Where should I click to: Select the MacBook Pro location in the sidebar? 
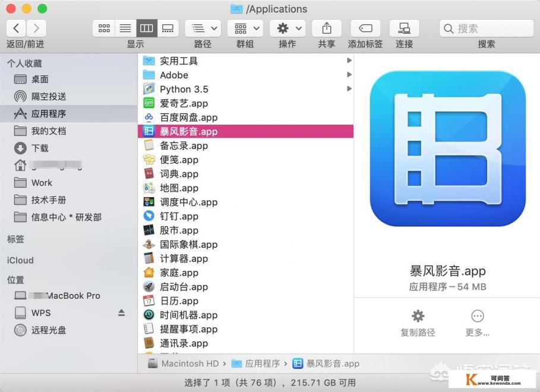69,296
